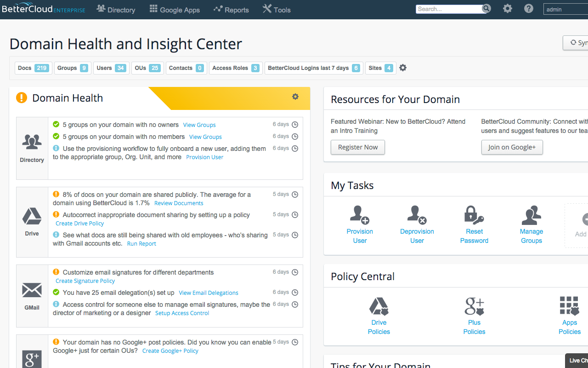
Task: Click clock icon on provisioning workflow row
Action: (x=295, y=149)
